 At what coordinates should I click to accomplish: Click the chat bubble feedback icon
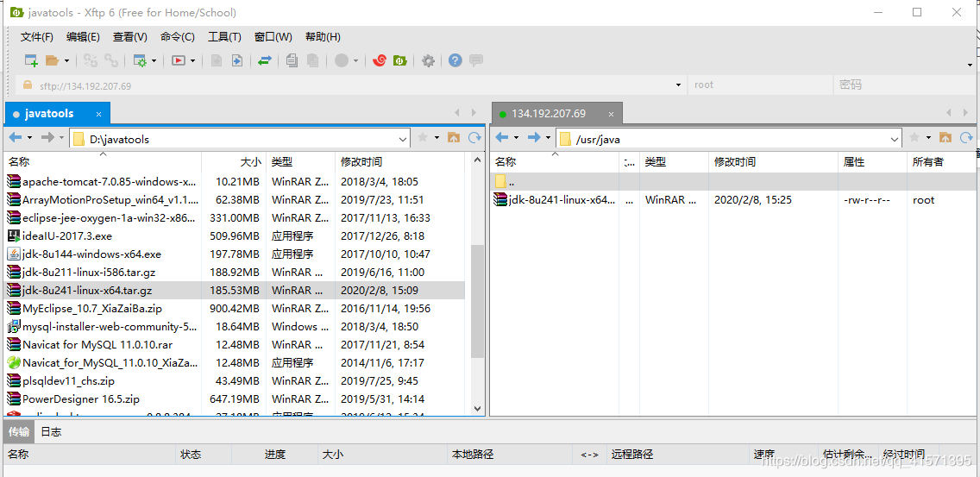(476, 60)
